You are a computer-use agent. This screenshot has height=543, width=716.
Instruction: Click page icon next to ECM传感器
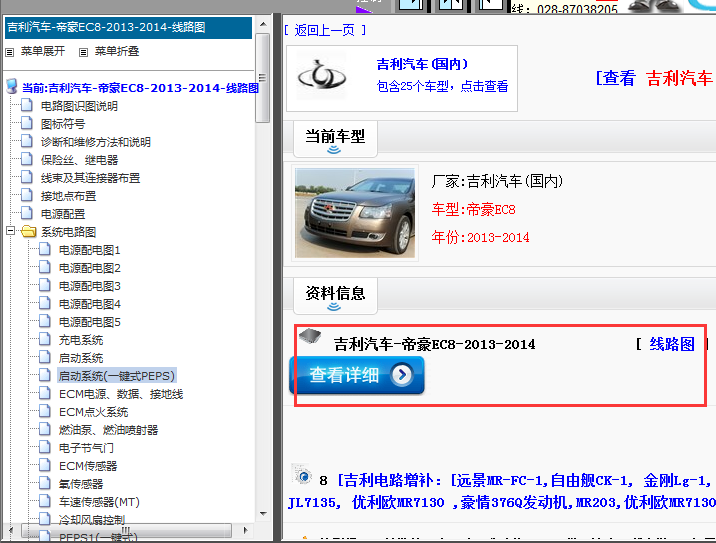point(45,465)
